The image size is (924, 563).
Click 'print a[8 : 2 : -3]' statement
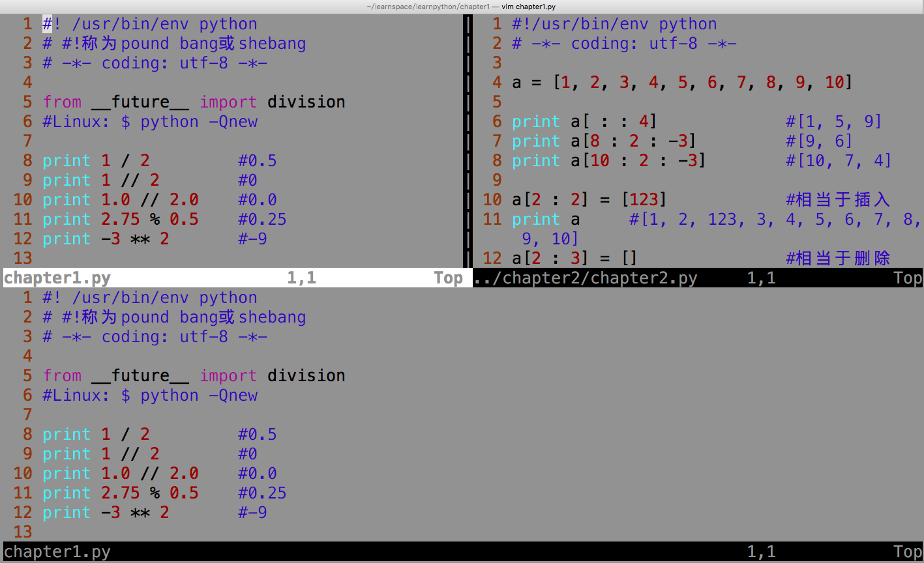point(604,141)
